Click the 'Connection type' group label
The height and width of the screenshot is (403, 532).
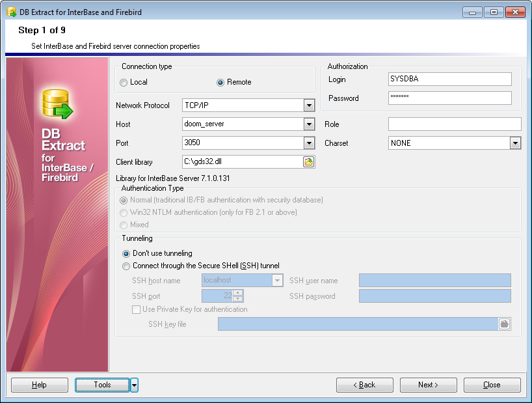[146, 66]
